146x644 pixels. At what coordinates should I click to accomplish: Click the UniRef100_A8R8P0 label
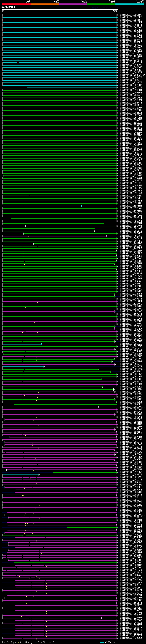point(131,371)
